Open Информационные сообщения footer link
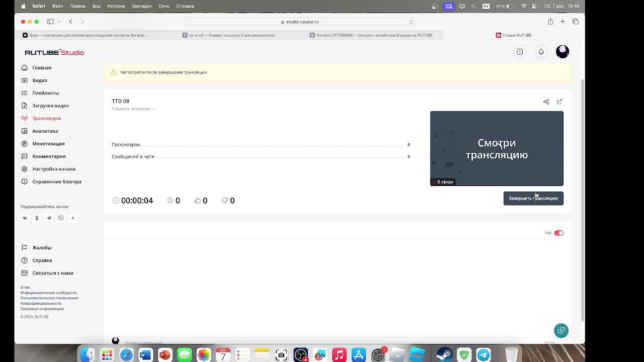The width and height of the screenshot is (644, 362). [x=49, y=293]
